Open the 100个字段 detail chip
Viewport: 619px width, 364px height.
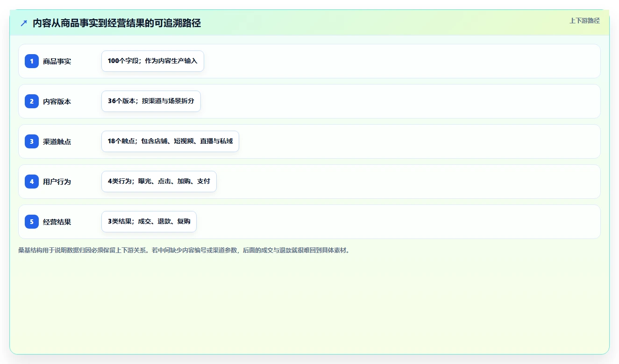[153, 61]
